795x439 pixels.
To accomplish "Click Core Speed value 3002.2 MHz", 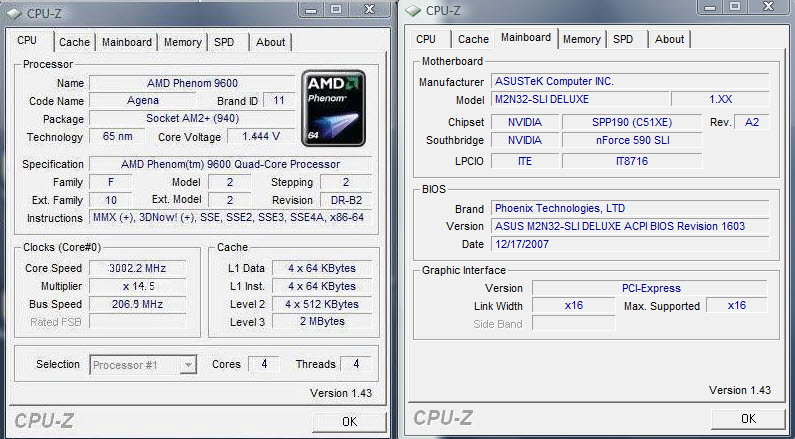I will (137, 268).
